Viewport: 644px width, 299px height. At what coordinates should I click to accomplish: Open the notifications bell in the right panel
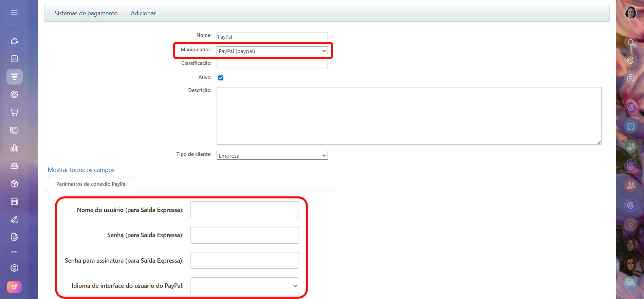click(x=631, y=42)
